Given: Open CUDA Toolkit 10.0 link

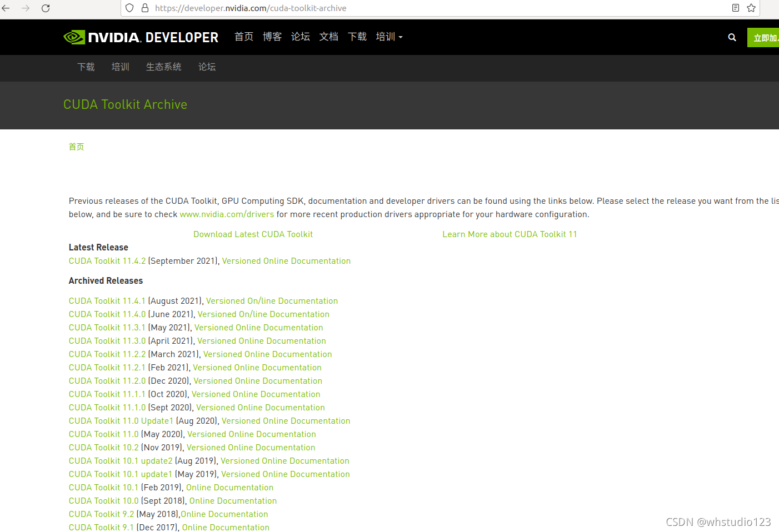Looking at the screenshot, I should [x=104, y=501].
